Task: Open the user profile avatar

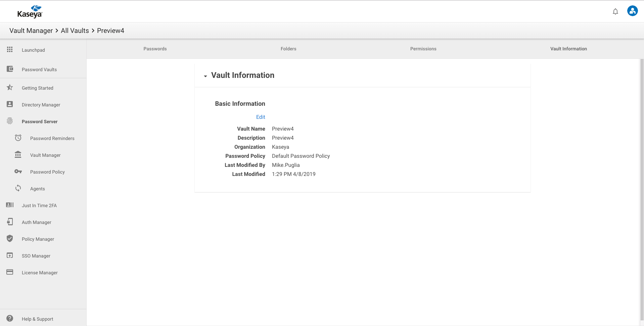Action: click(632, 11)
